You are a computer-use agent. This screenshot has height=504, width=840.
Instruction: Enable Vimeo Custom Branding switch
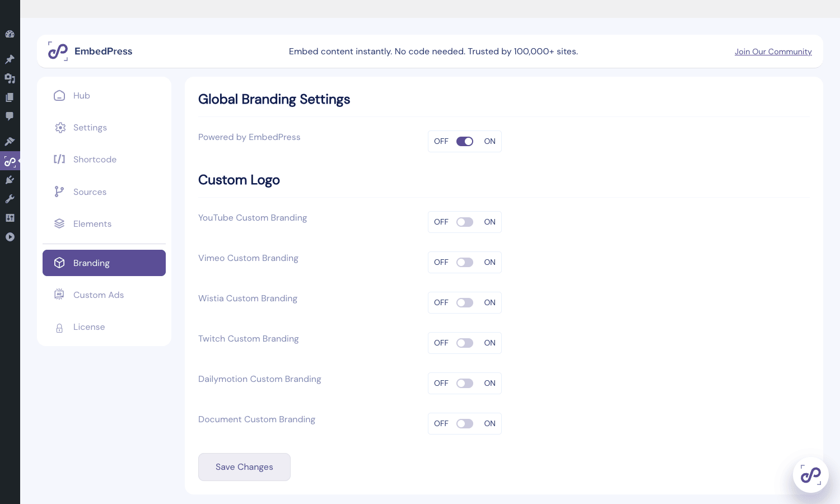click(x=465, y=262)
